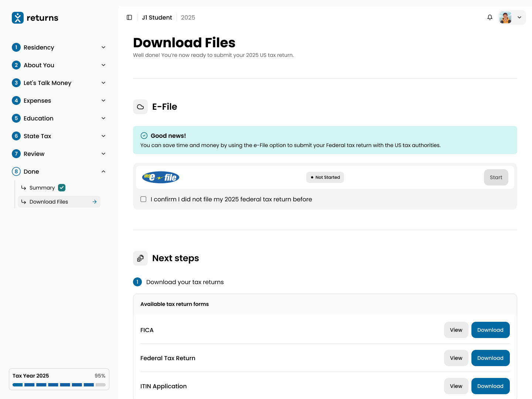Click the Next steps documents icon
This screenshot has height=399, width=532.
pos(140,258)
